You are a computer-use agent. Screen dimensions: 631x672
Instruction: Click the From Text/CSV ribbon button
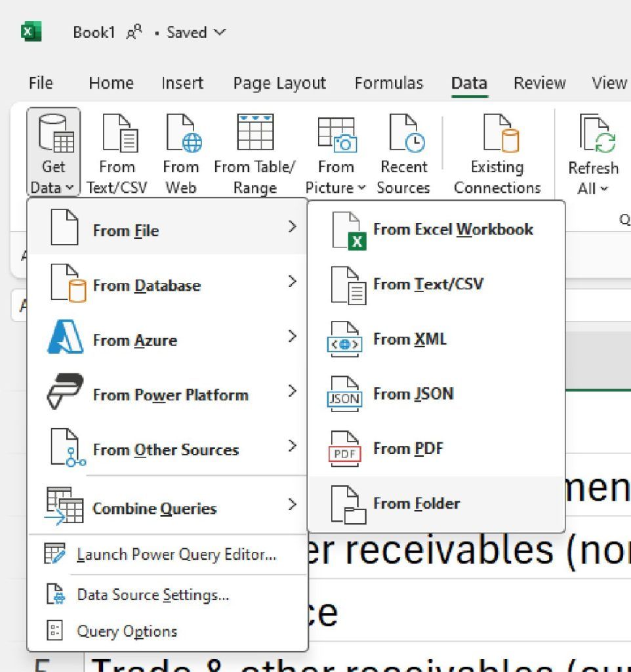point(117,154)
